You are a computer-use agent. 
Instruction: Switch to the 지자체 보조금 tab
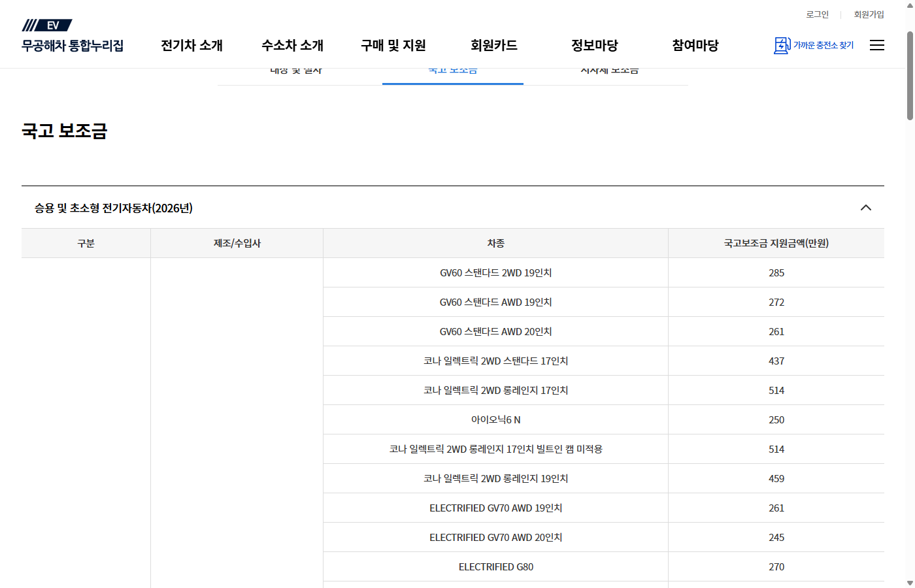point(608,69)
